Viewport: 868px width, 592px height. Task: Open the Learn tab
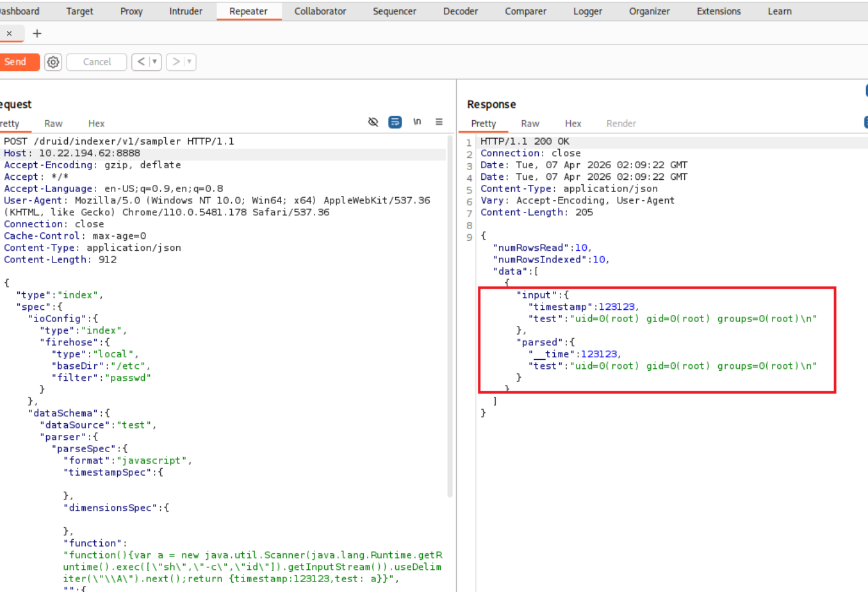779,11
